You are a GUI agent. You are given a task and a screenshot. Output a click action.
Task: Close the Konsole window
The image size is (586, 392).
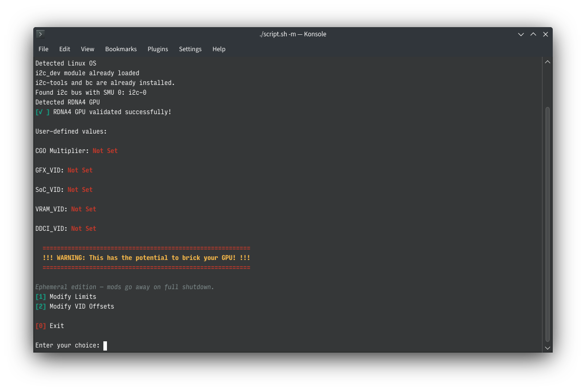pyautogui.click(x=545, y=34)
